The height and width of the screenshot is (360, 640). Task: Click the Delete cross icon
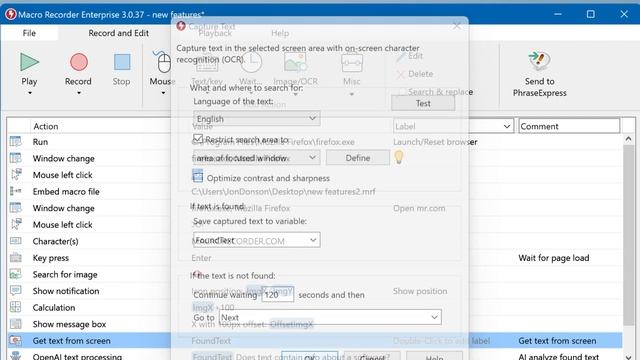[400, 74]
